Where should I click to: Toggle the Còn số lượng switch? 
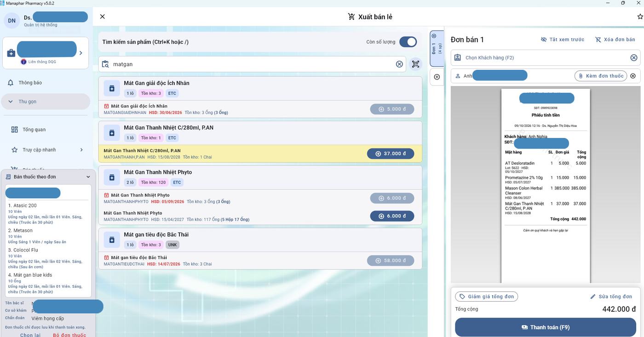coord(408,42)
